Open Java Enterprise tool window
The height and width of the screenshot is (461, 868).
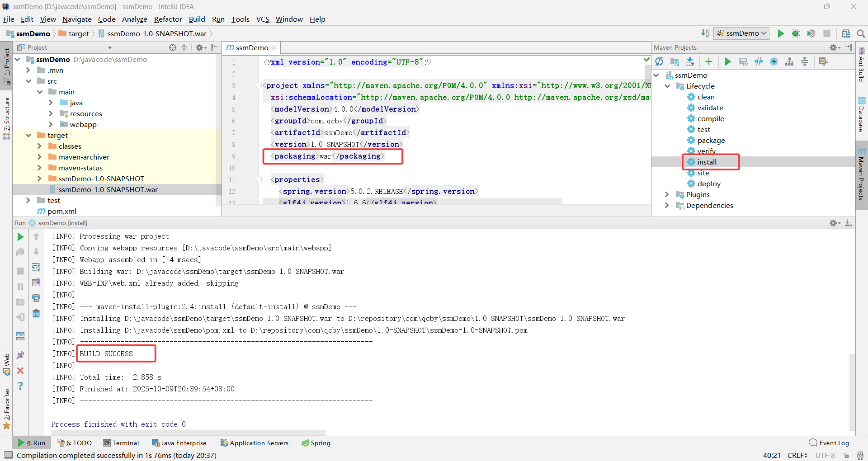[x=179, y=443]
